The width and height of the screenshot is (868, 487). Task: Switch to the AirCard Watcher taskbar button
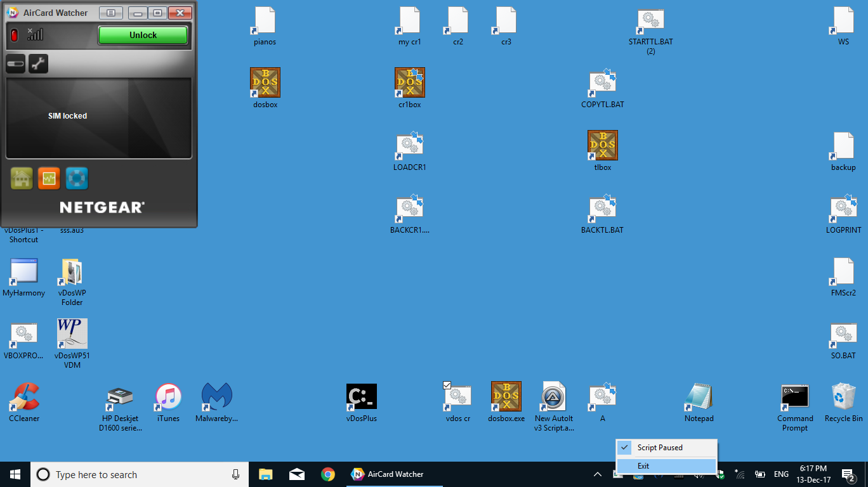(393, 474)
